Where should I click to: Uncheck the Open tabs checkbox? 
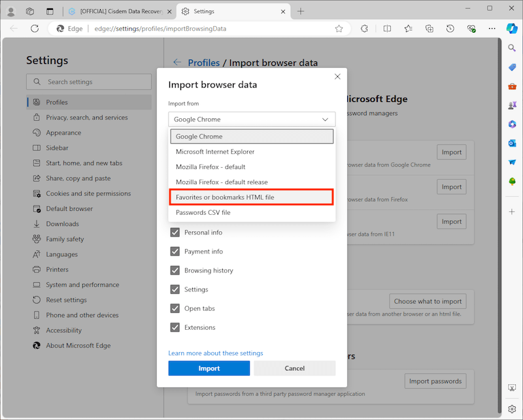(x=175, y=308)
